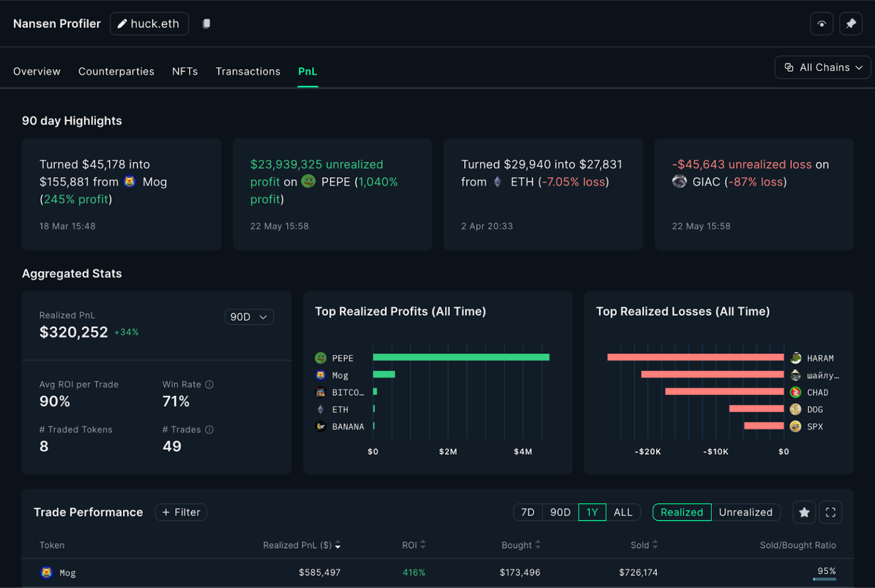Click the PEPE green profit bar
Image resolution: width=875 pixels, height=588 pixels.
click(x=461, y=357)
